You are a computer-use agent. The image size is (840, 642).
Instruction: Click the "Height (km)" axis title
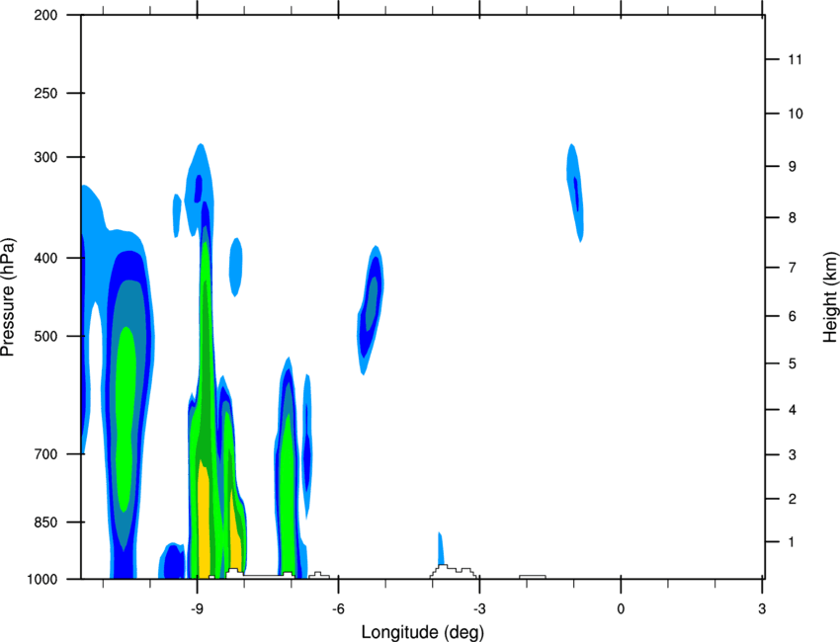(x=830, y=296)
